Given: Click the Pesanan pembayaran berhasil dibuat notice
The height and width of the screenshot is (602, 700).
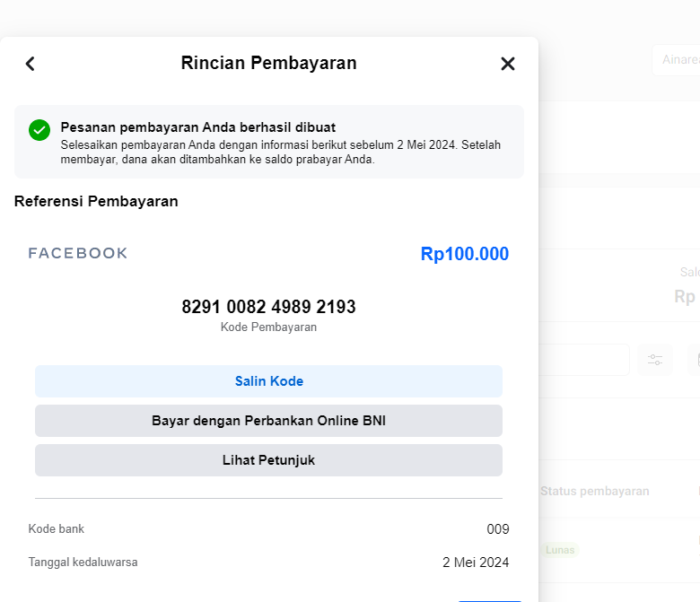Looking at the screenshot, I should [x=268, y=142].
